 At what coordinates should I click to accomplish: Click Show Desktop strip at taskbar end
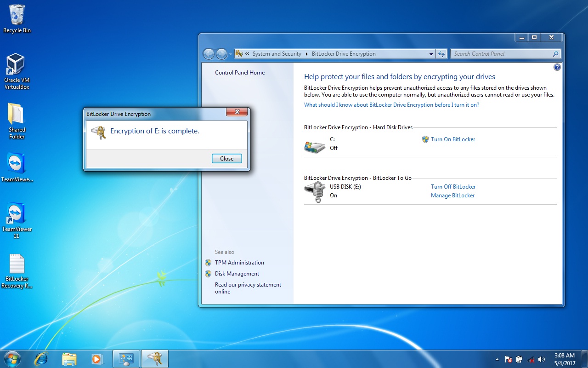click(x=585, y=359)
